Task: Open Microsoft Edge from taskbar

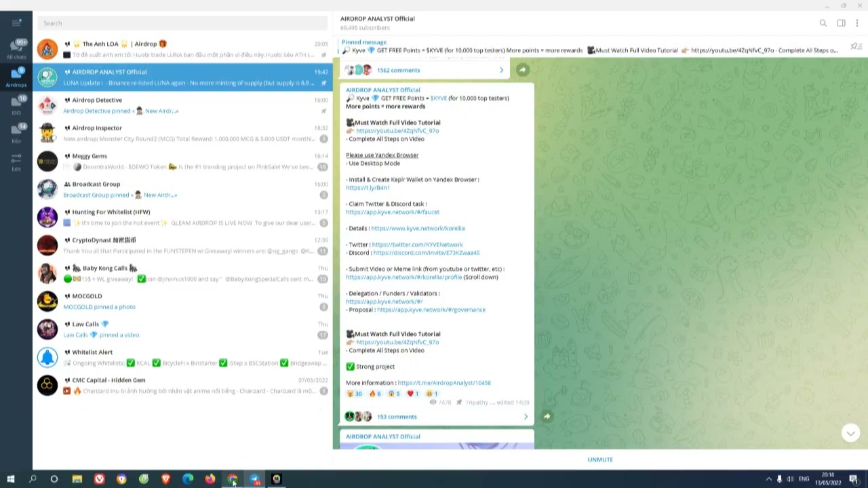Action: [x=188, y=479]
